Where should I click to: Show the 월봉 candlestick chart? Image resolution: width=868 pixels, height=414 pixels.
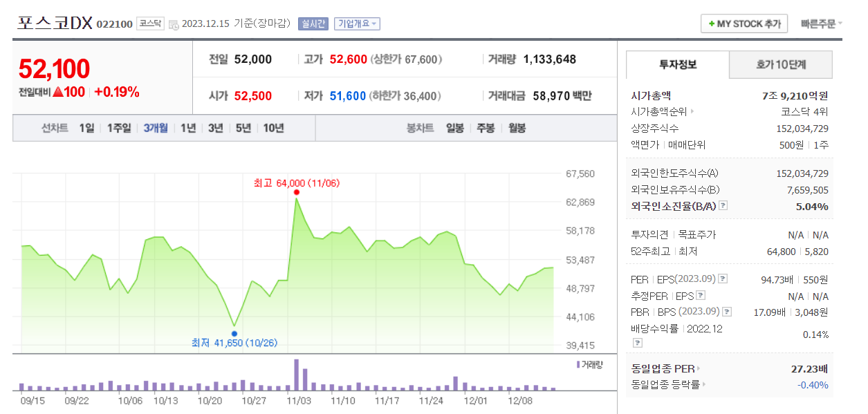click(517, 128)
